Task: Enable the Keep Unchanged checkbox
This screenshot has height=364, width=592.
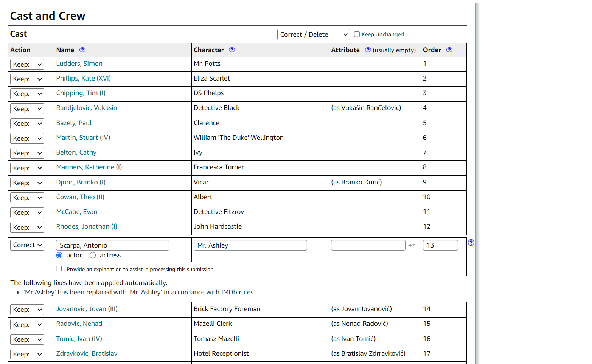Action: pyautogui.click(x=357, y=34)
